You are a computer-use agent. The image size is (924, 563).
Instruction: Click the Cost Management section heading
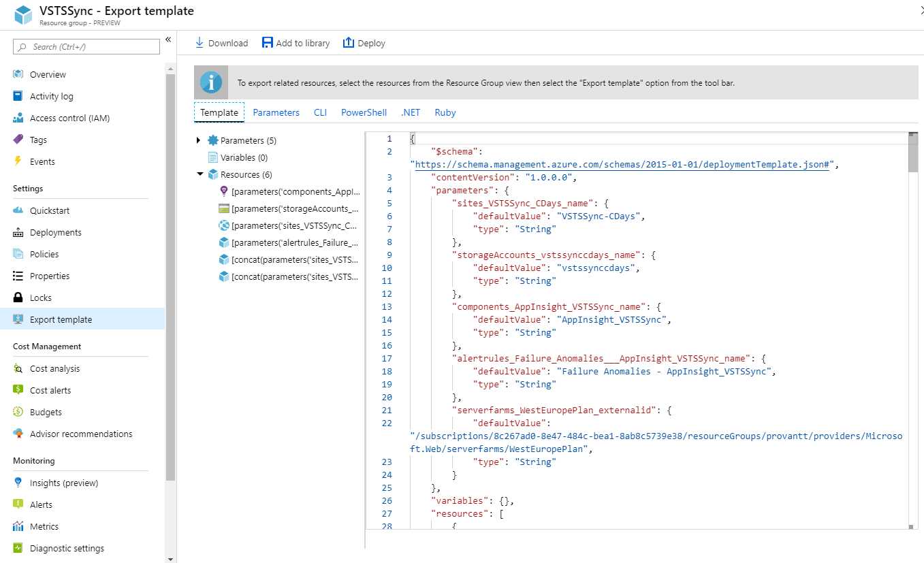47,347
